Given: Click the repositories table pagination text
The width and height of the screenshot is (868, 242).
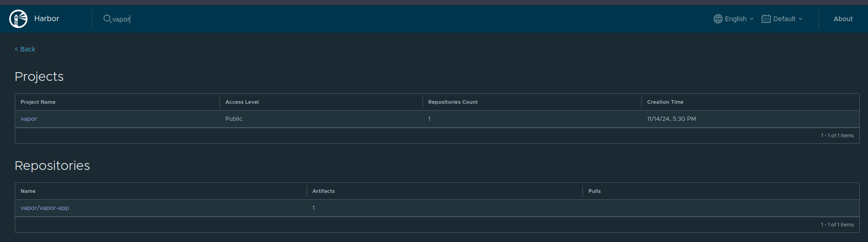Looking at the screenshot, I should pyautogui.click(x=837, y=225).
